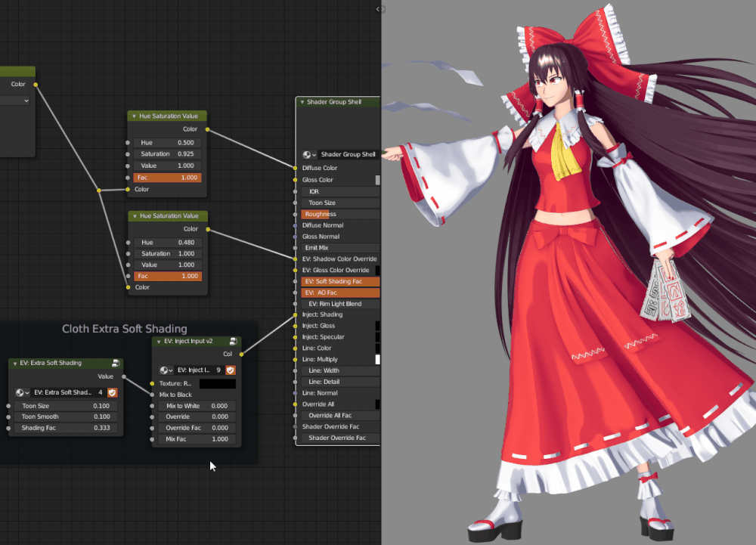Image resolution: width=756 pixels, height=545 pixels.
Task: Open EV: Gloss Color Override swatch
Action: click(377, 271)
